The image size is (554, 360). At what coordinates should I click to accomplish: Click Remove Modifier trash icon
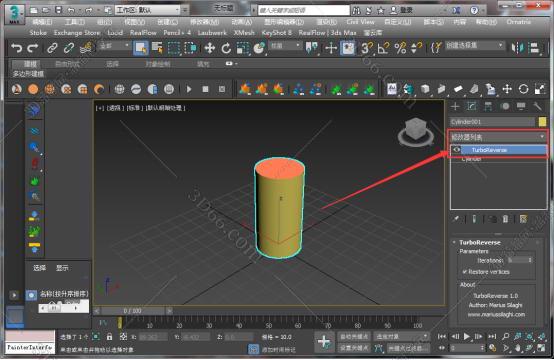coord(505,219)
